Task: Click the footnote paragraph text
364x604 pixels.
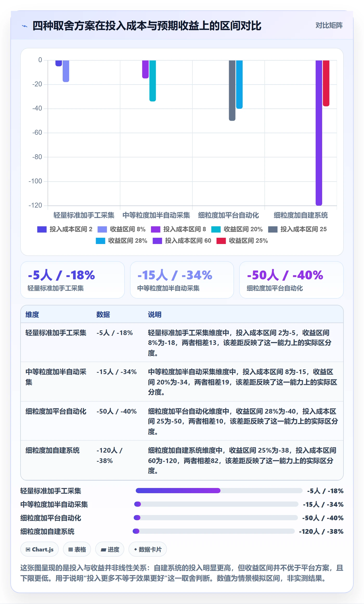Action: click(x=182, y=573)
